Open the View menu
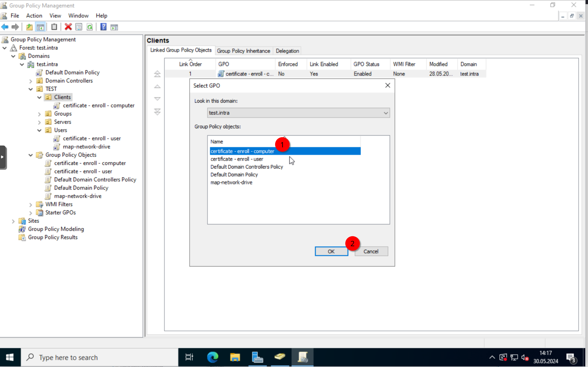Image resolution: width=588 pixels, height=367 pixels. coord(55,16)
